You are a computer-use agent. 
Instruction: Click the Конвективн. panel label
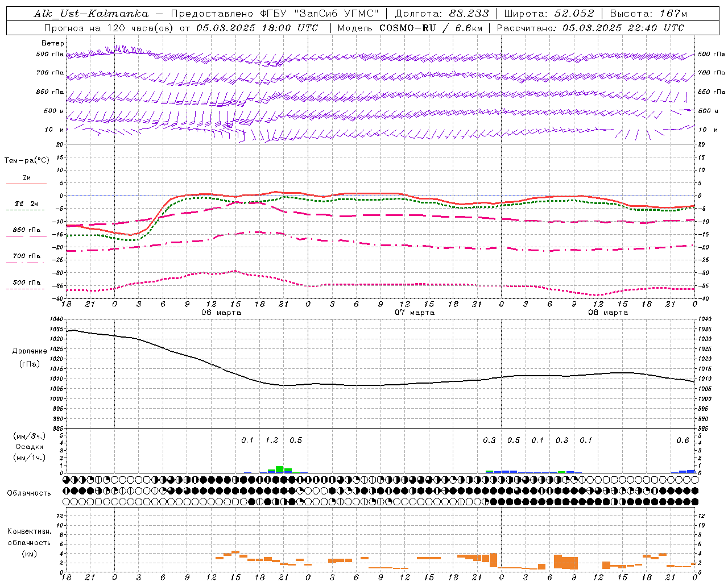coord(29,531)
